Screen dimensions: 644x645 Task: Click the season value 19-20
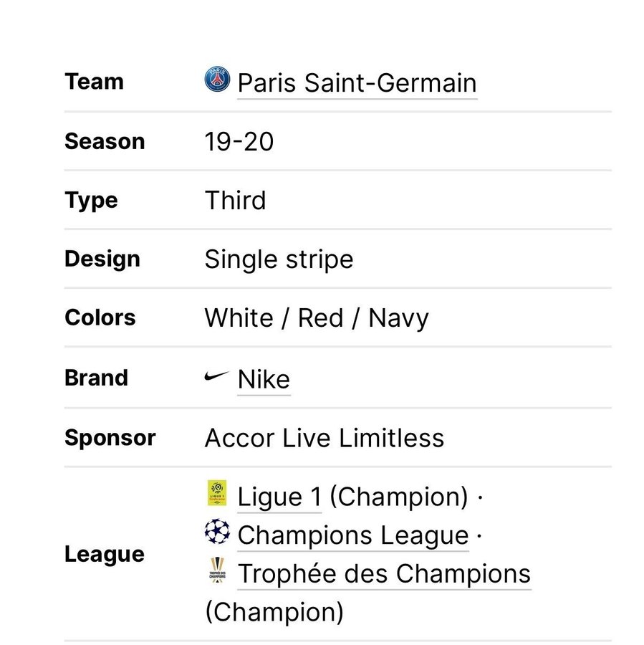(x=239, y=142)
